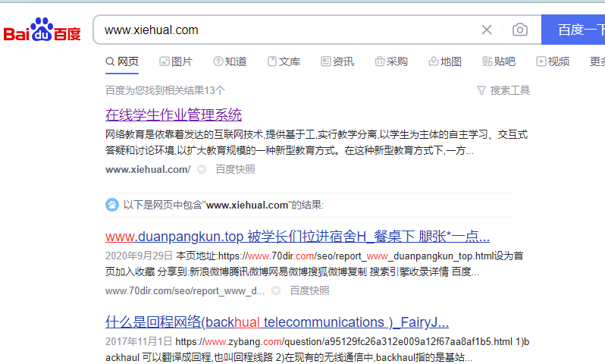
Task: Click the funnel icon beside 搜索工具
Action: coord(481,91)
